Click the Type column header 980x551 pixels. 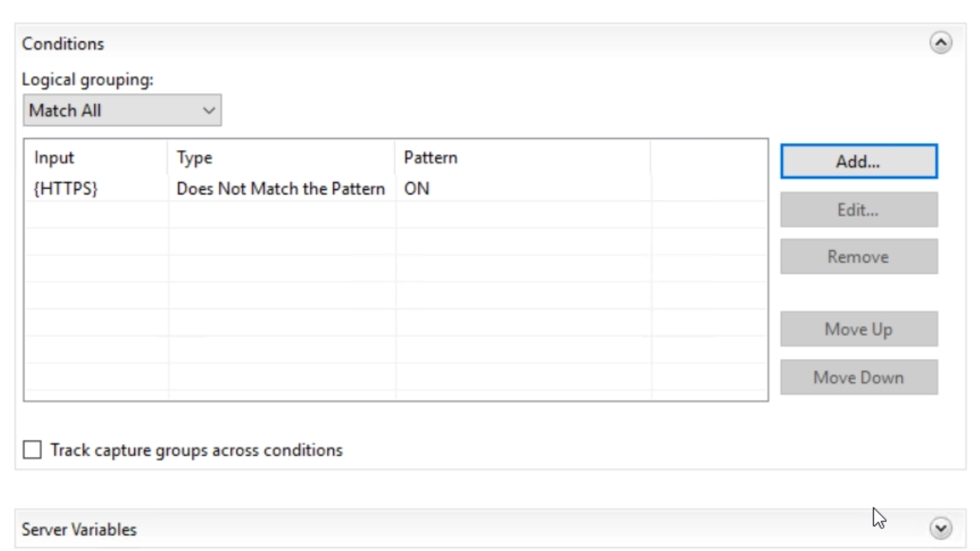click(x=194, y=158)
